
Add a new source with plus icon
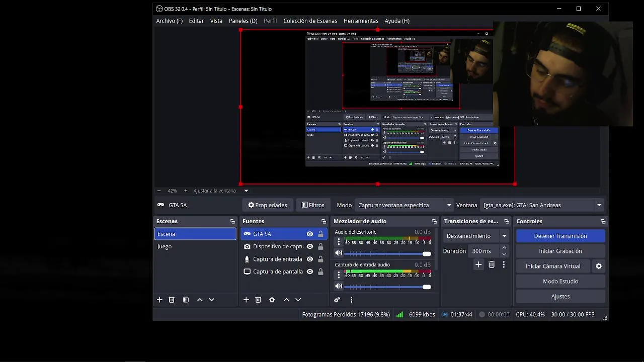coord(246,300)
